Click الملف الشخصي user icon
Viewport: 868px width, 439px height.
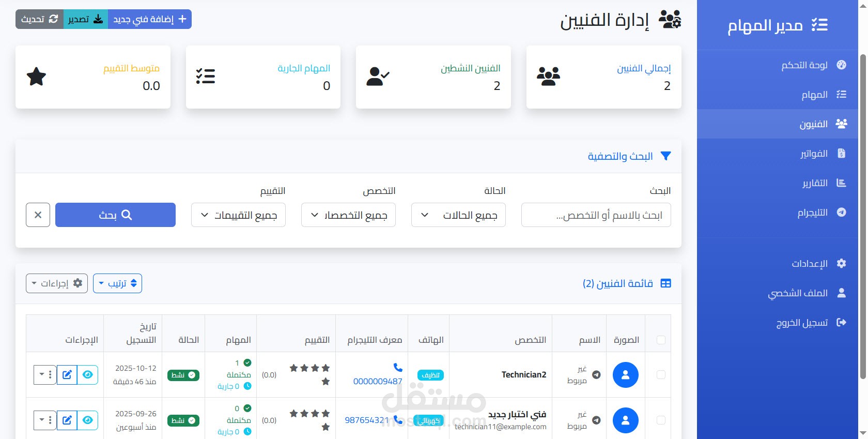(841, 293)
